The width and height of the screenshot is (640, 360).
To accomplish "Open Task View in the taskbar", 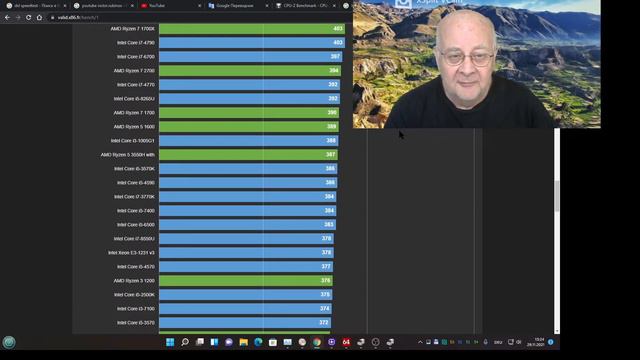I will pyautogui.click(x=200, y=342).
